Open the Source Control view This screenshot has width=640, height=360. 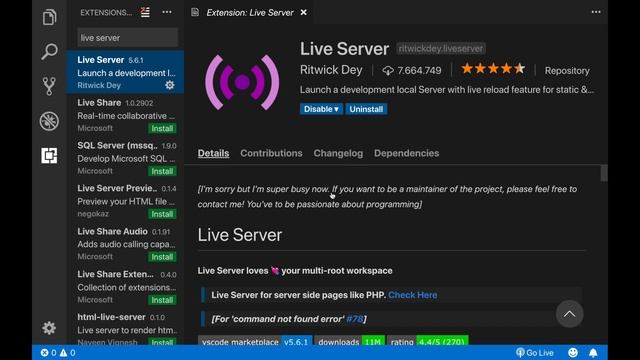click(49, 86)
